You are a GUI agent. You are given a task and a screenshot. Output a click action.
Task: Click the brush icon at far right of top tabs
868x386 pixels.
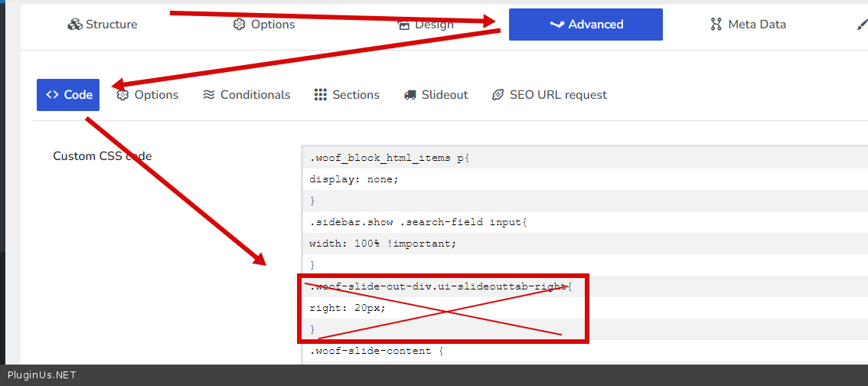coord(861,25)
